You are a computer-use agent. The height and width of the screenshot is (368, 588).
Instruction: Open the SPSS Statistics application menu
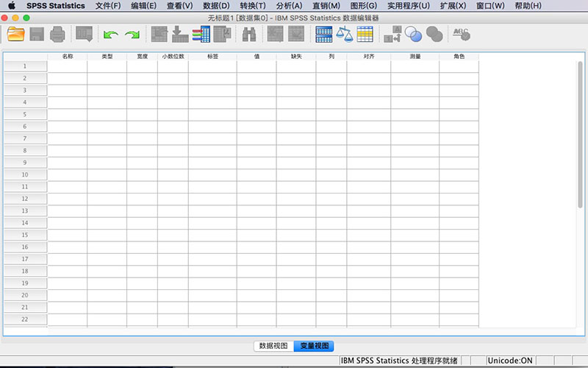click(x=56, y=6)
